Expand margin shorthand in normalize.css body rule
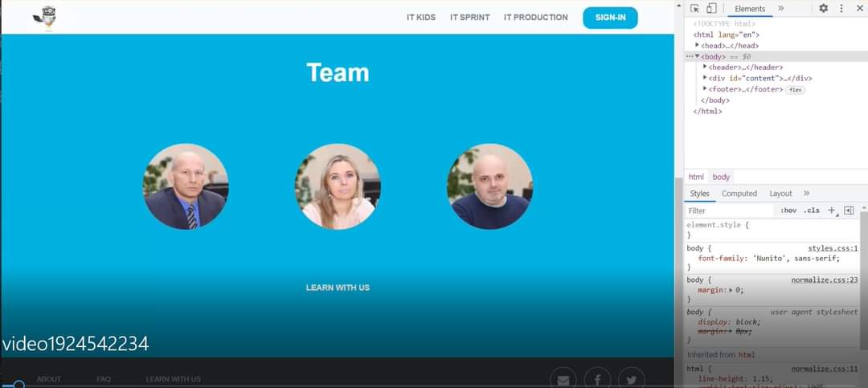Image resolution: width=868 pixels, height=388 pixels. pyautogui.click(x=731, y=290)
